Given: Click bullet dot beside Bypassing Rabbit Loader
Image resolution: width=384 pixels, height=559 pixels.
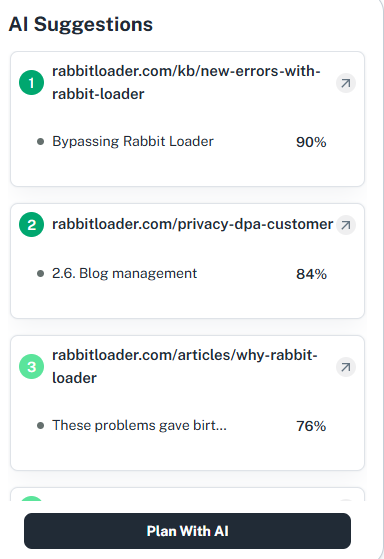Looking at the screenshot, I should pyautogui.click(x=40, y=142).
